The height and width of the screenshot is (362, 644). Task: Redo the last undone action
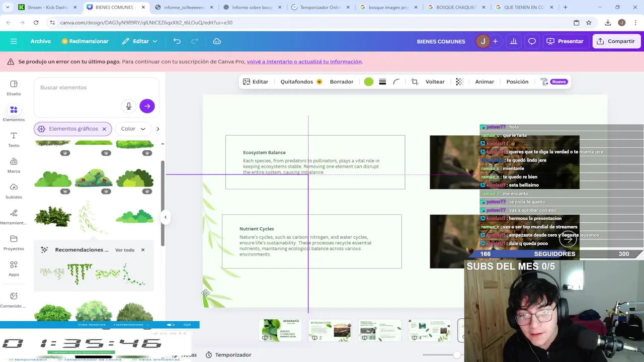[195, 41]
